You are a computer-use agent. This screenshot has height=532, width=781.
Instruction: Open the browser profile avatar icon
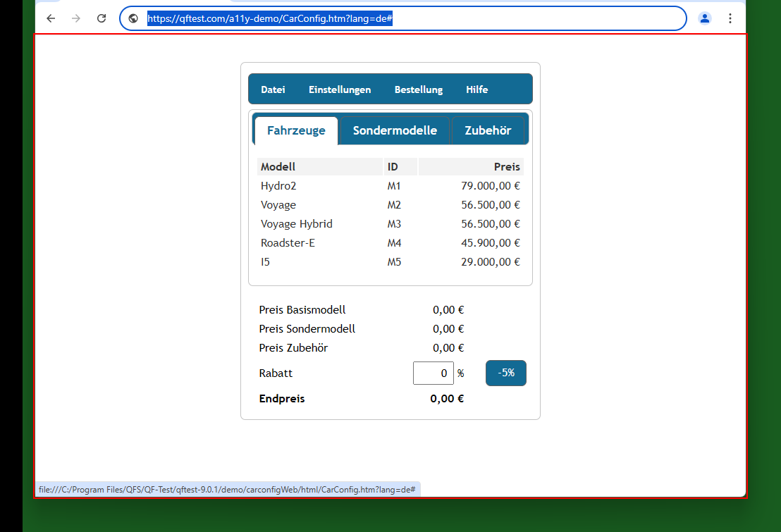pos(704,18)
